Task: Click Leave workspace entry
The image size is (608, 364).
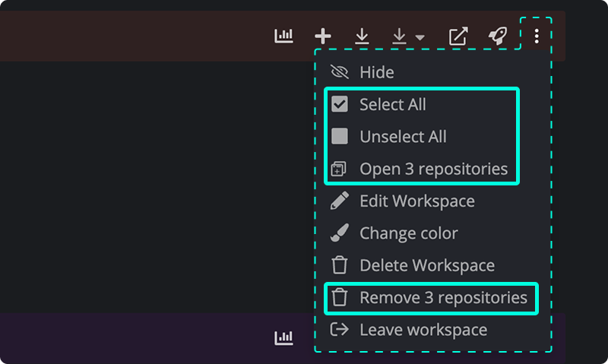Action: (423, 330)
